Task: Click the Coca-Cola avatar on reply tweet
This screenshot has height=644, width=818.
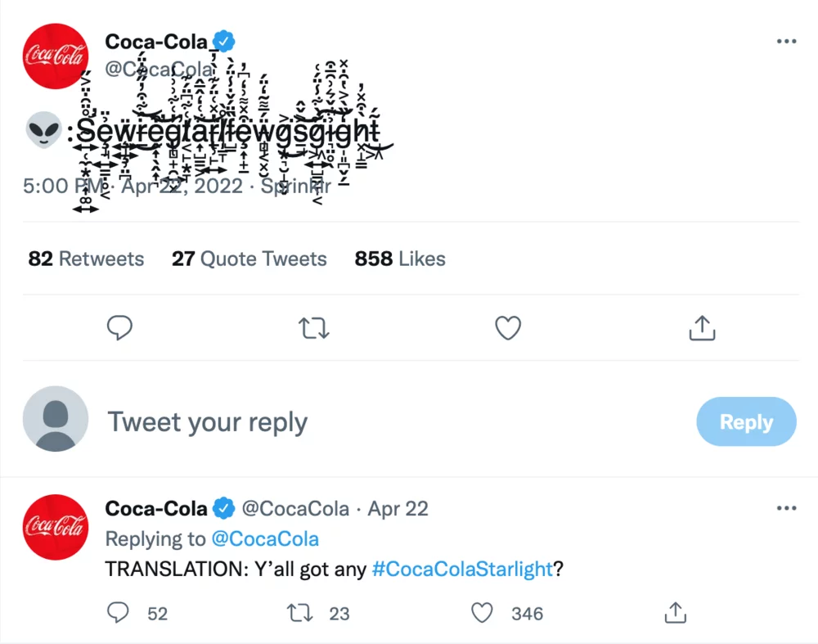Action: click(56, 527)
